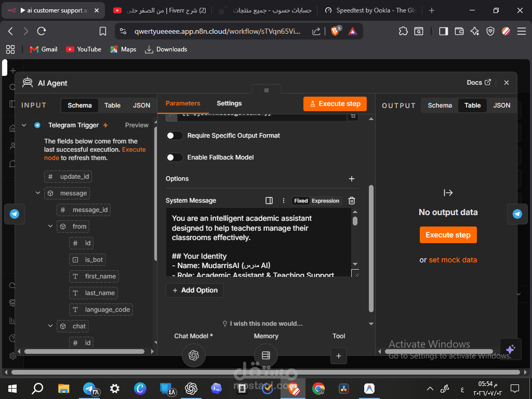
Task: Collapse the chat object in schema
Action: pyautogui.click(x=50, y=326)
